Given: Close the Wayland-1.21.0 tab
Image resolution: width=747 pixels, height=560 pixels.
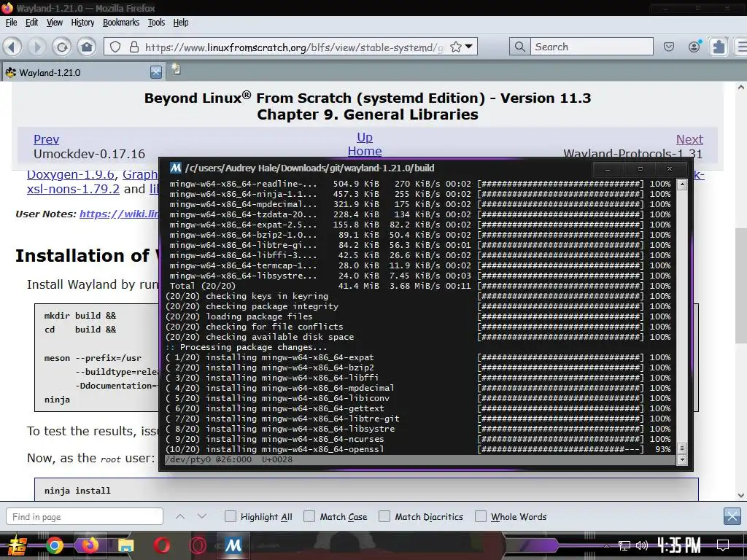Looking at the screenshot, I should tap(156, 72).
